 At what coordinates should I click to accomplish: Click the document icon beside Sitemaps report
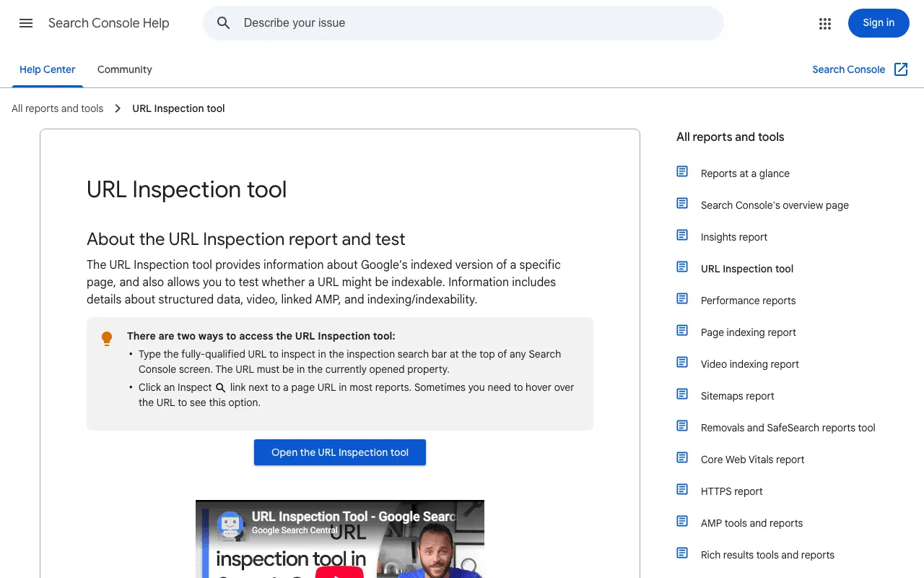tap(682, 394)
